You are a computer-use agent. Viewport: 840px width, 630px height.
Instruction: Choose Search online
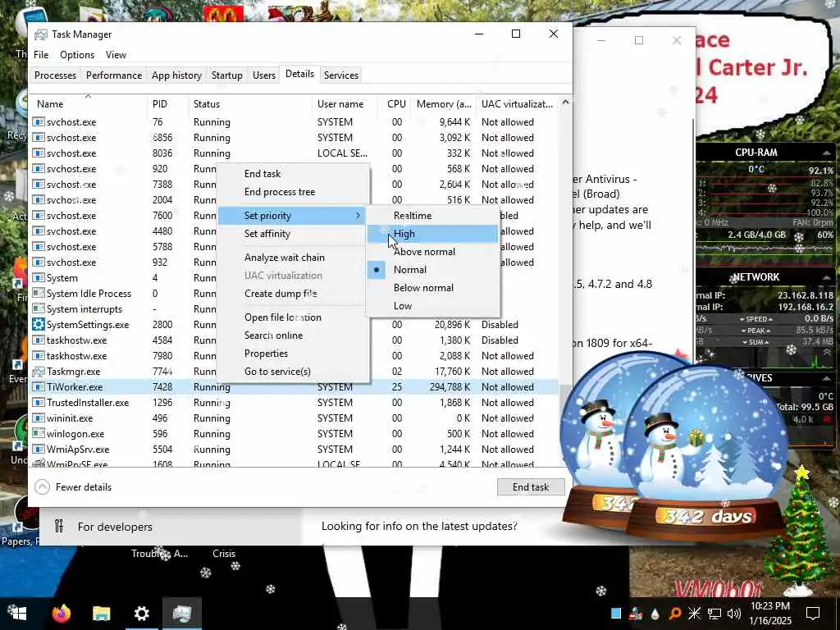(293, 336)
